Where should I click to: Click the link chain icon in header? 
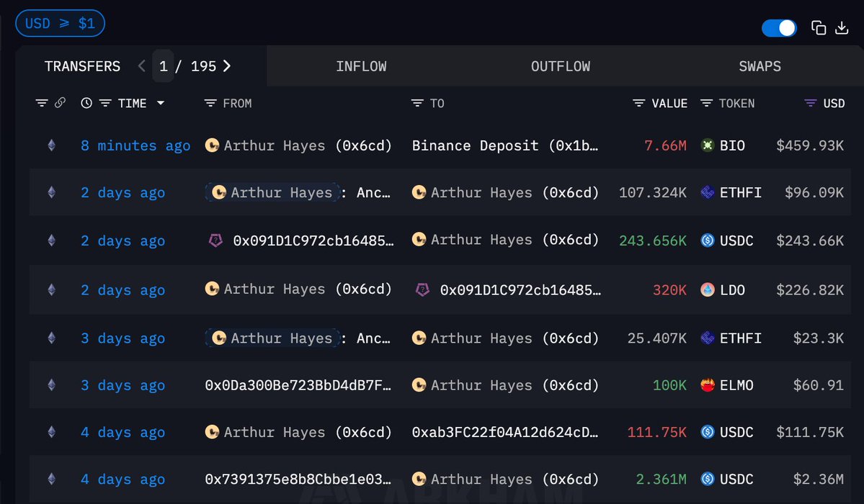click(x=60, y=102)
